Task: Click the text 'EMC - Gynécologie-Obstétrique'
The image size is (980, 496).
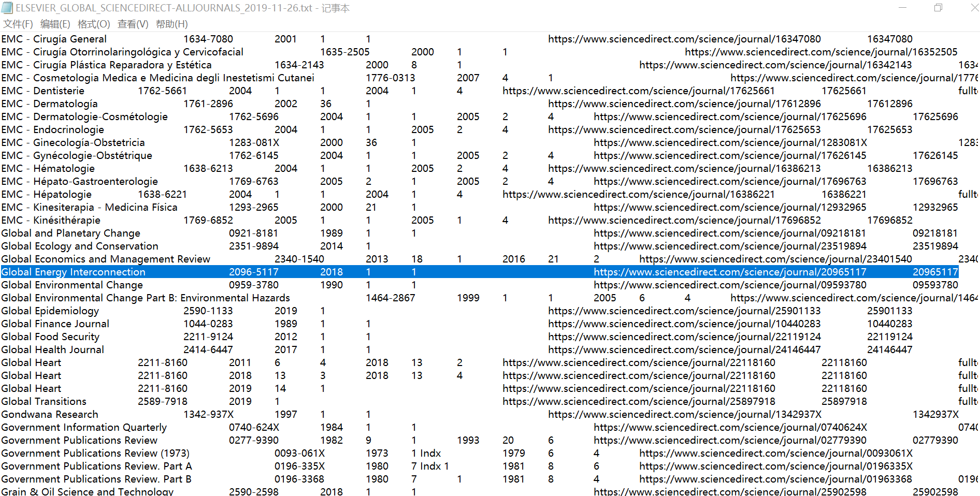Action: point(77,155)
